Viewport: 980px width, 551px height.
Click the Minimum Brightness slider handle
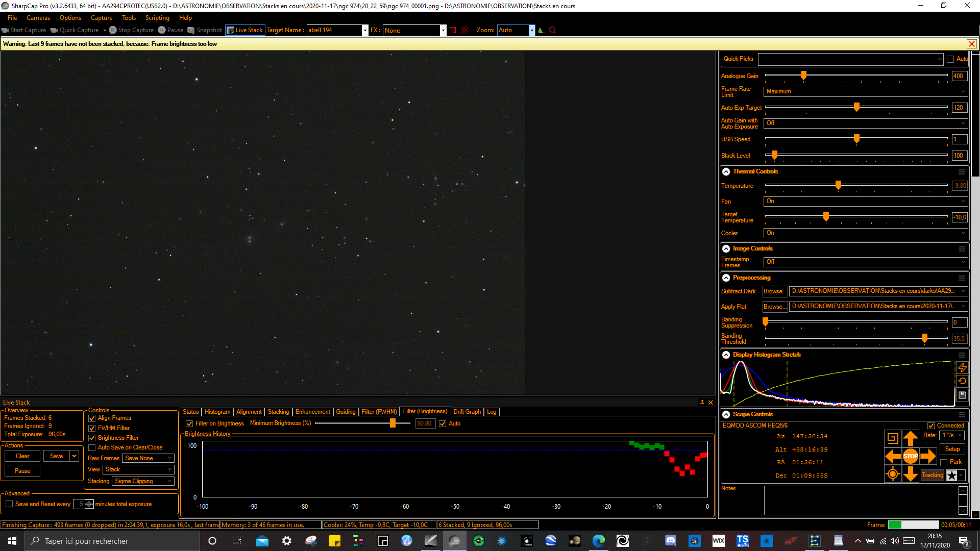click(x=393, y=423)
